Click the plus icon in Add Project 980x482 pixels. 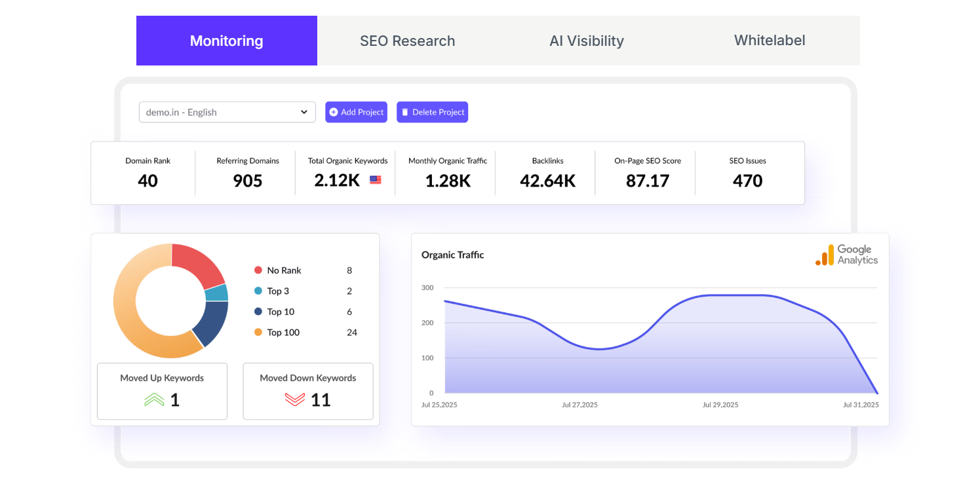pos(334,112)
